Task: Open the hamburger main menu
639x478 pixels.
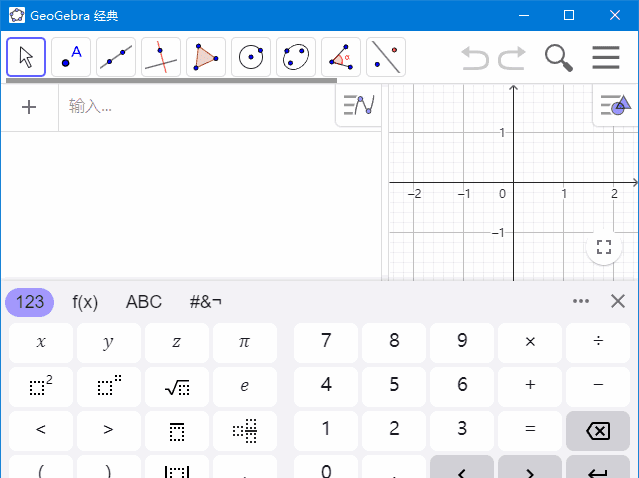Action: 606,57
